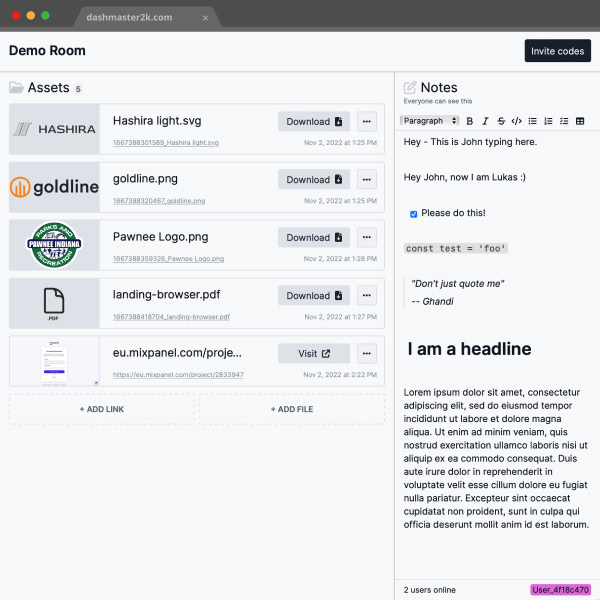The width and height of the screenshot is (601, 600).
Task: Select the dashmaster2k.com browser tab
Action: 147,18
